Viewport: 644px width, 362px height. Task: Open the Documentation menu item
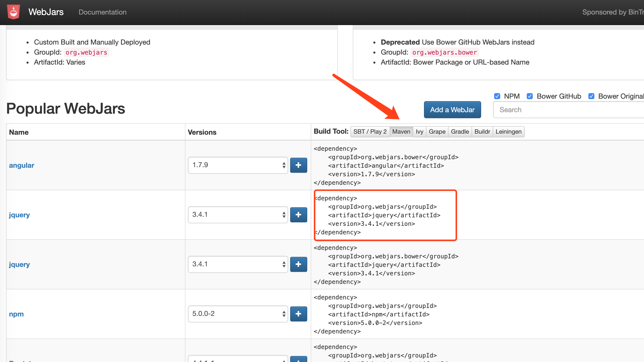pos(102,12)
